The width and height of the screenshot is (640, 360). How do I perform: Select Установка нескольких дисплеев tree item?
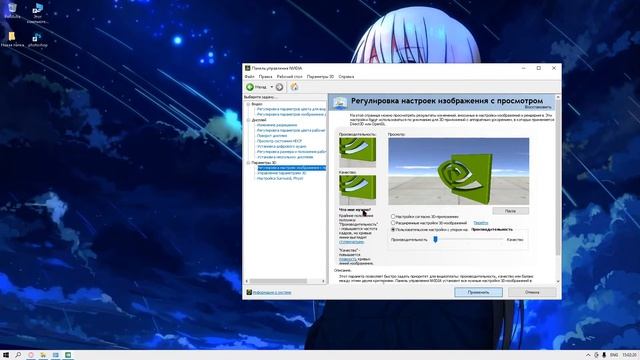click(285, 157)
